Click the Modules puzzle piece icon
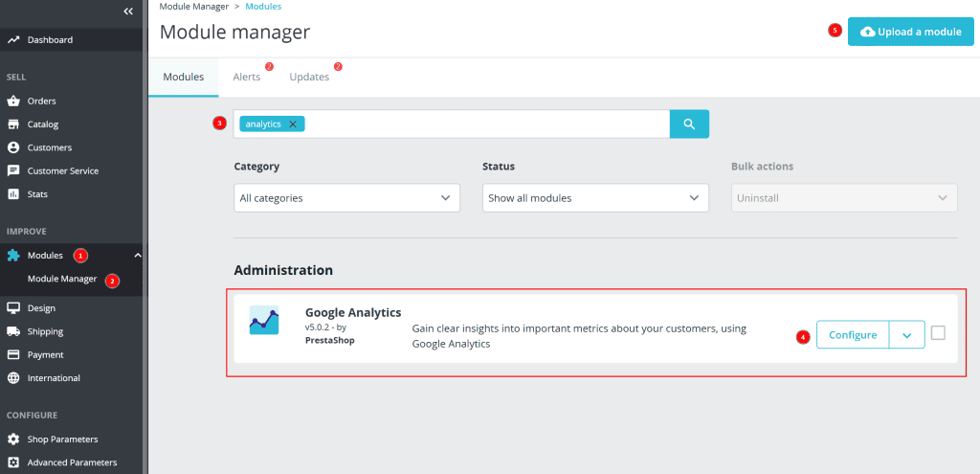980x474 pixels. pyautogui.click(x=13, y=256)
